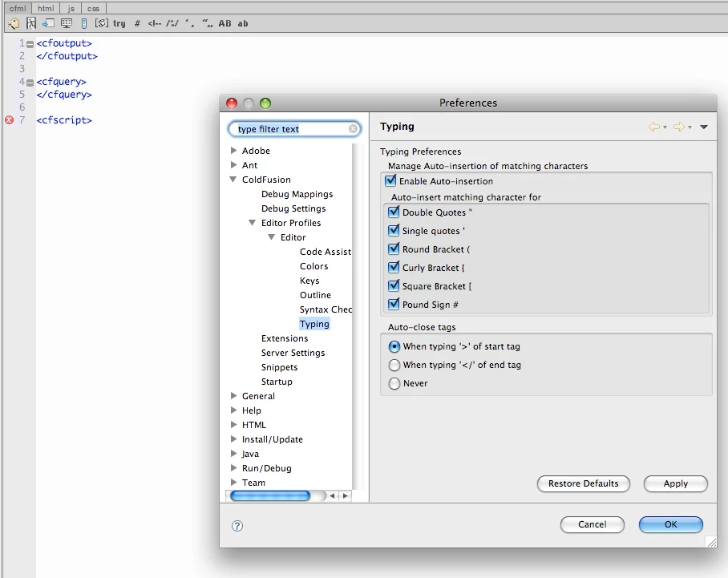Viewport: 728px width, 578px height.
Task: Switch to the cfml tab
Action: pyautogui.click(x=18, y=8)
